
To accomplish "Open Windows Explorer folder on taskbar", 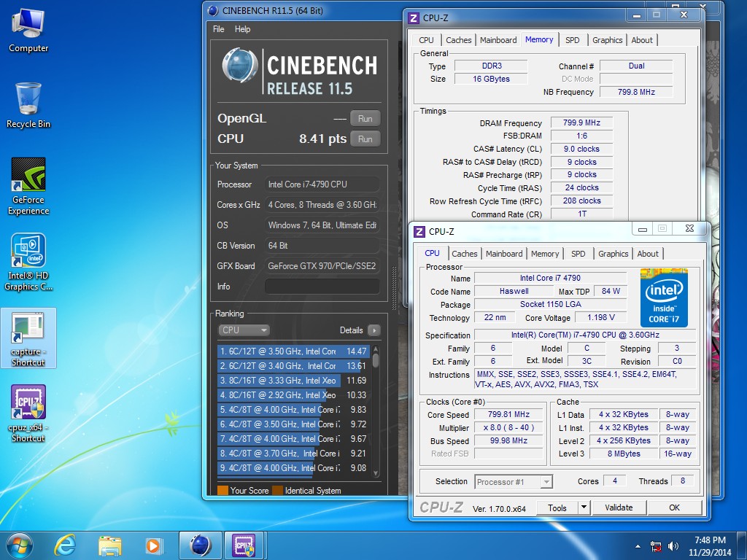I will click(x=109, y=545).
